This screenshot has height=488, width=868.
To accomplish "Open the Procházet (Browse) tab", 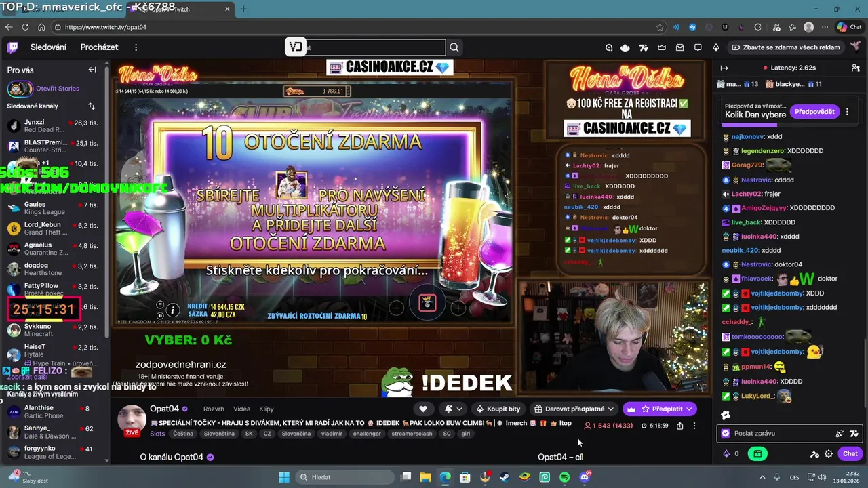I will pos(99,47).
